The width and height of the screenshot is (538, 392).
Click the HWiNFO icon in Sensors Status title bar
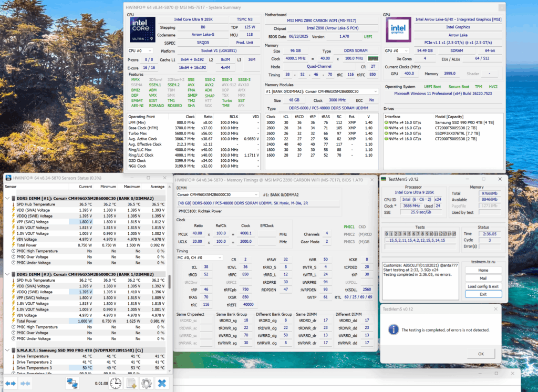(8, 178)
